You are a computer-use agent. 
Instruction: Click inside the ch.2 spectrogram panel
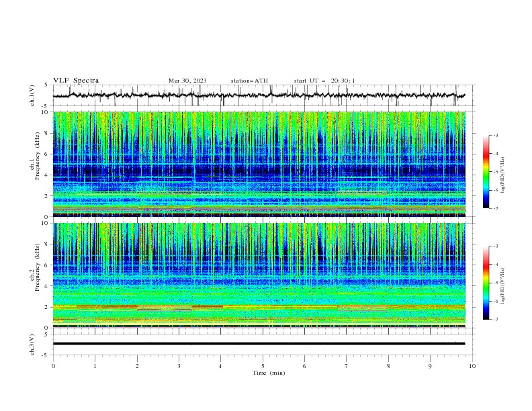[x=259, y=275]
